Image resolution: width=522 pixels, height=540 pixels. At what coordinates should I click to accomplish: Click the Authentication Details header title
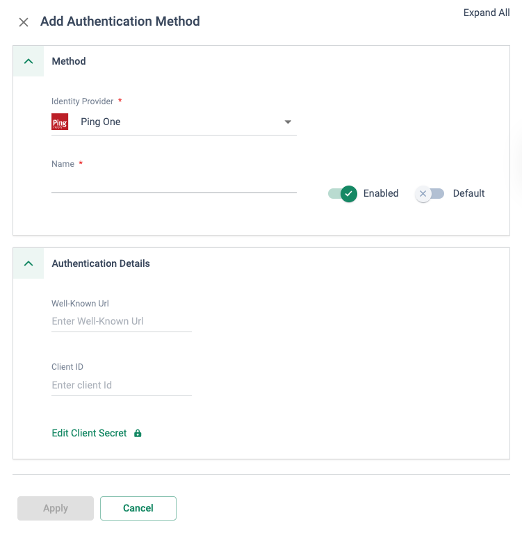pyautogui.click(x=101, y=263)
